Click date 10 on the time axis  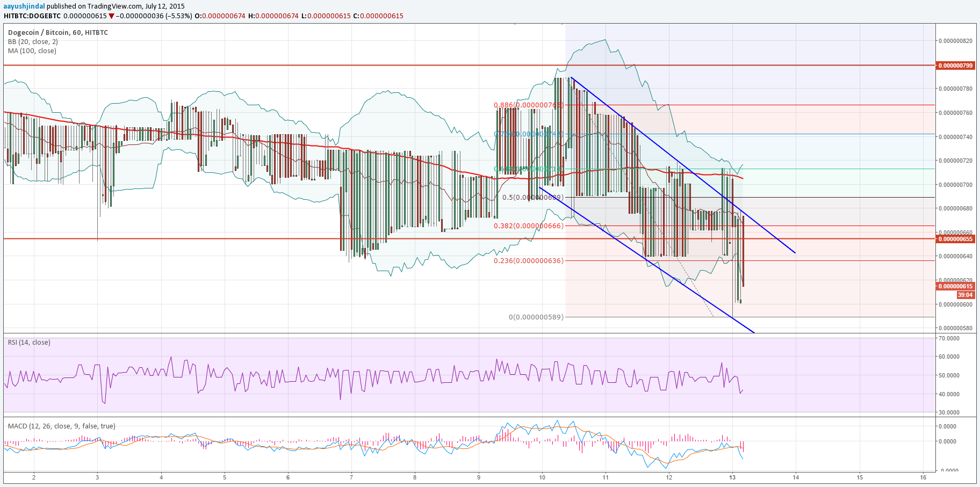[542, 477]
